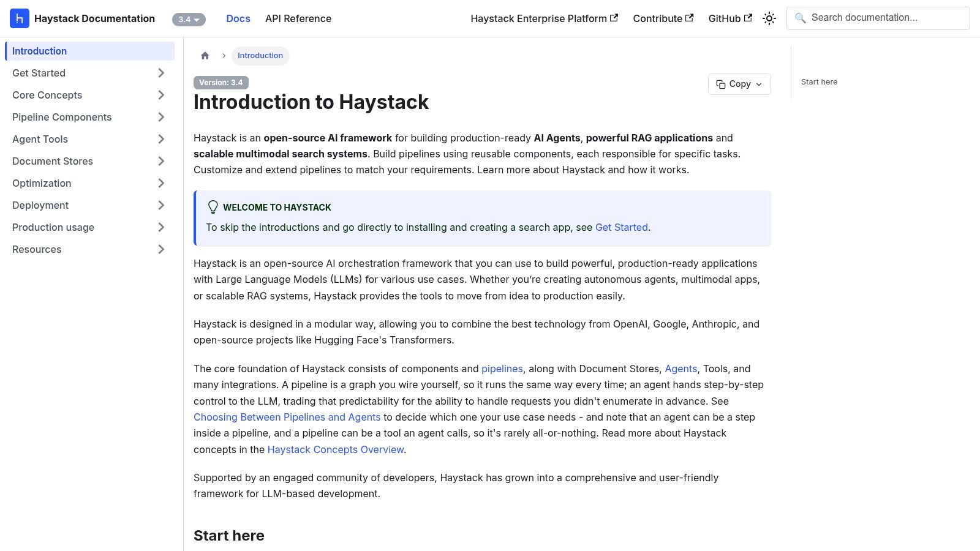Click the WELCOME TO HAYSTACK callout title
Viewport: 980px width, 551px height.
(x=277, y=208)
